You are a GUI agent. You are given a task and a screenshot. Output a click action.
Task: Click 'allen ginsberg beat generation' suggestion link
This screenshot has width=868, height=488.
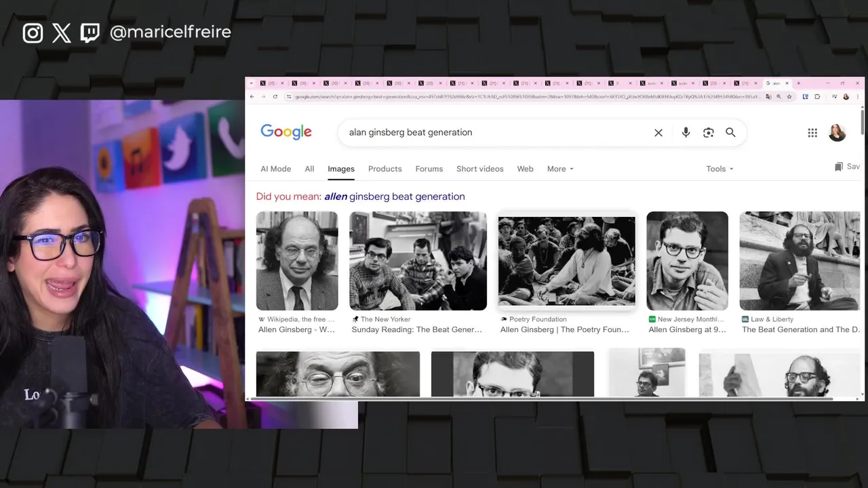click(395, 197)
